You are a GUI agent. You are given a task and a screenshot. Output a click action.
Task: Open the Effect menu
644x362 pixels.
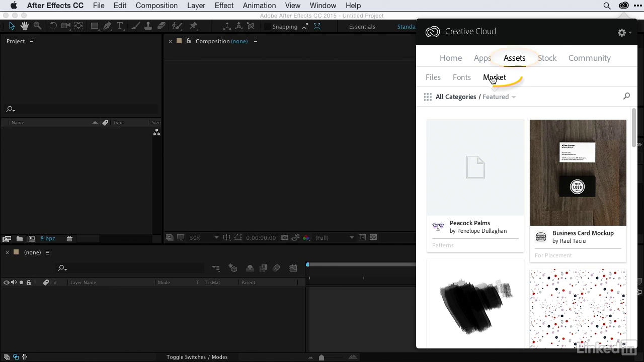[x=224, y=6]
